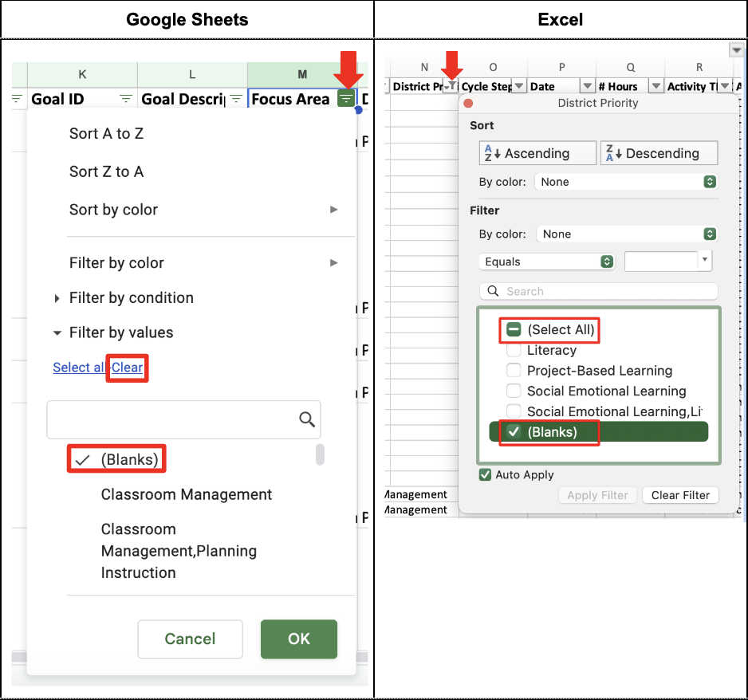Image resolution: width=748 pixels, height=700 pixels.
Task: Click the Sheets filter values search field
Action: (x=183, y=419)
